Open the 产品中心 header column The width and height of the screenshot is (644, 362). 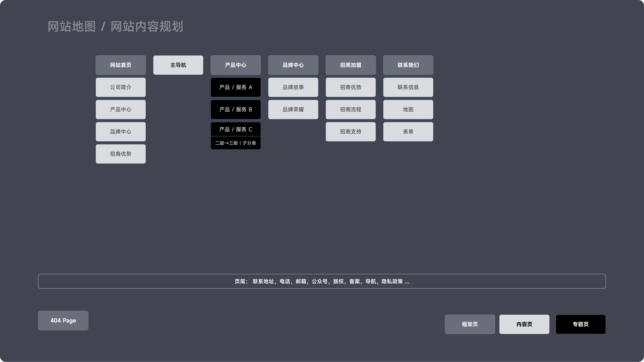click(236, 65)
